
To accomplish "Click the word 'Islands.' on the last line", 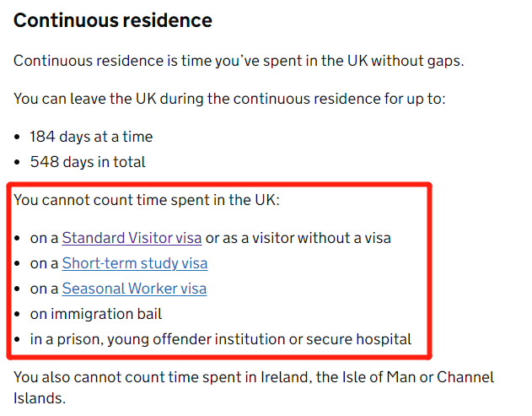I will (x=40, y=398).
